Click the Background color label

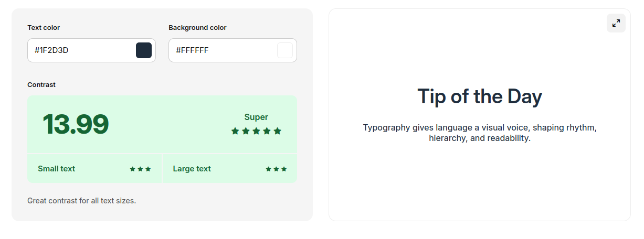pyautogui.click(x=197, y=27)
